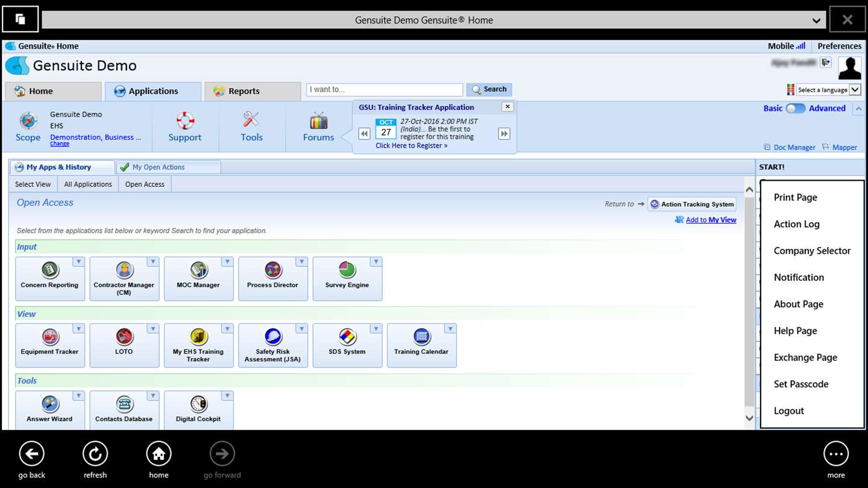868x488 pixels.
Task: Click the go back arrow button
Action: pos(32,454)
